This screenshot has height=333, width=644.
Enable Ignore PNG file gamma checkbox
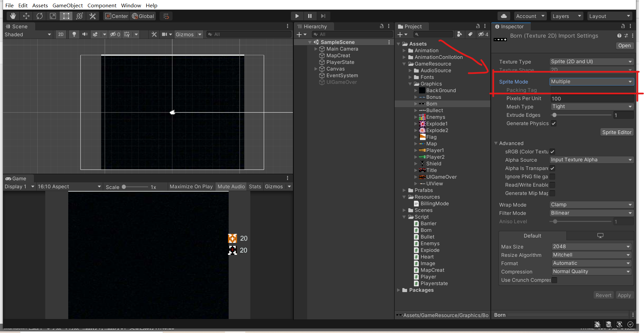(x=552, y=177)
